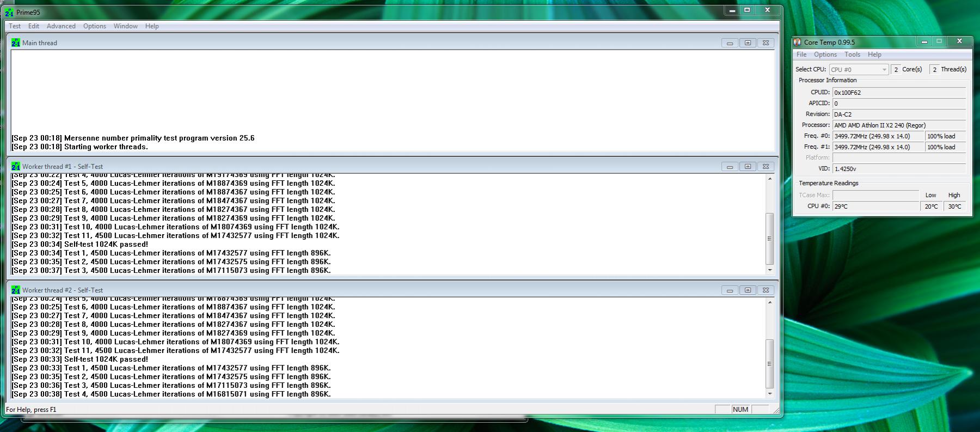Click the empty Platform field
This screenshot has height=432, width=980.
pyautogui.click(x=899, y=158)
